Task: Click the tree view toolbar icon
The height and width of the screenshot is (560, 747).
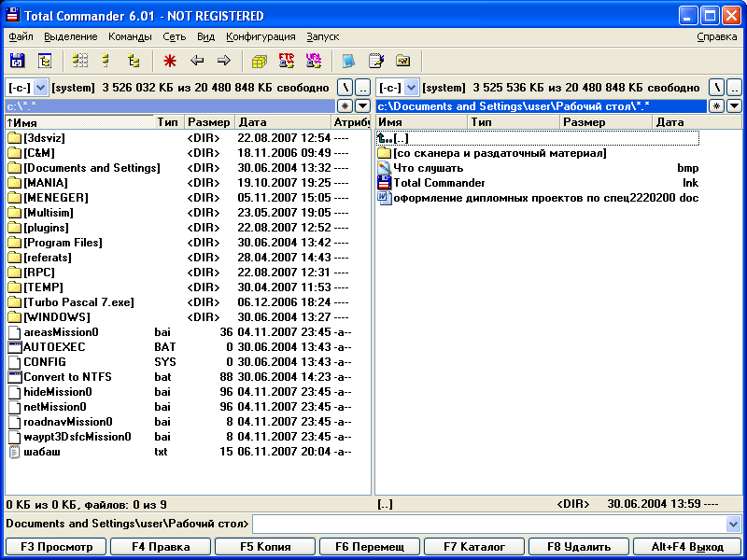Action: click(x=134, y=61)
